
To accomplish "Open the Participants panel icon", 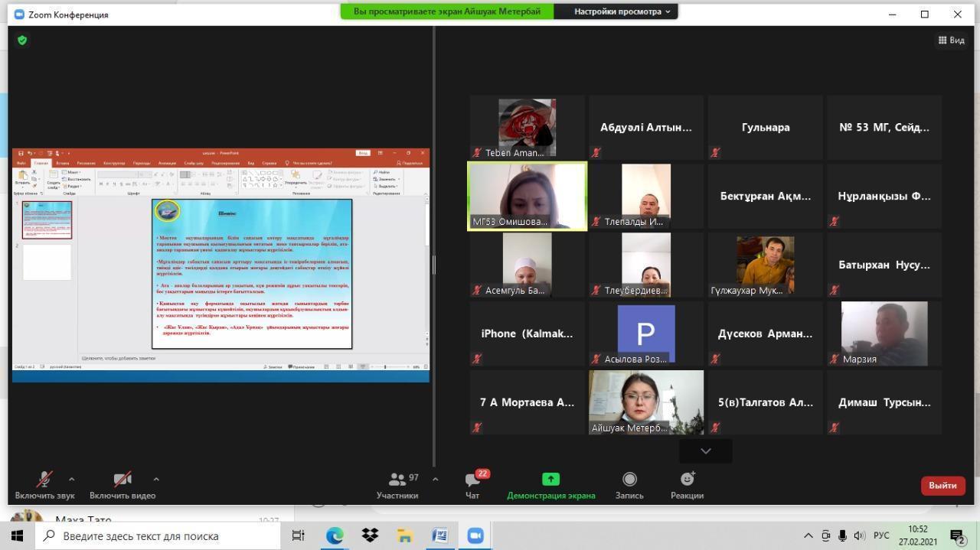I will point(398,480).
